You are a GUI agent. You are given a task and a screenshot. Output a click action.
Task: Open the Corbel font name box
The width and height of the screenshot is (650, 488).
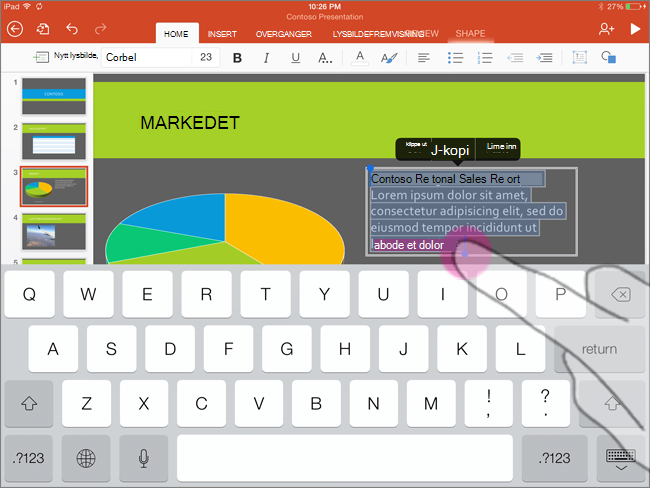[x=146, y=57]
